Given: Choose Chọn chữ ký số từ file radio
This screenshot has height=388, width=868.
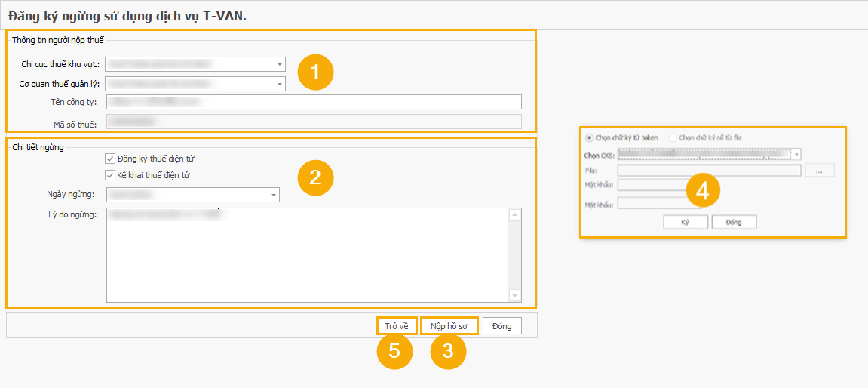Looking at the screenshot, I should tap(673, 137).
